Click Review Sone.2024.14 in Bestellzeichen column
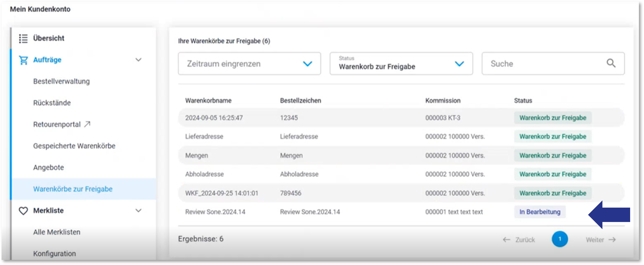The image size is (644, 265). [x=310, y=212]
